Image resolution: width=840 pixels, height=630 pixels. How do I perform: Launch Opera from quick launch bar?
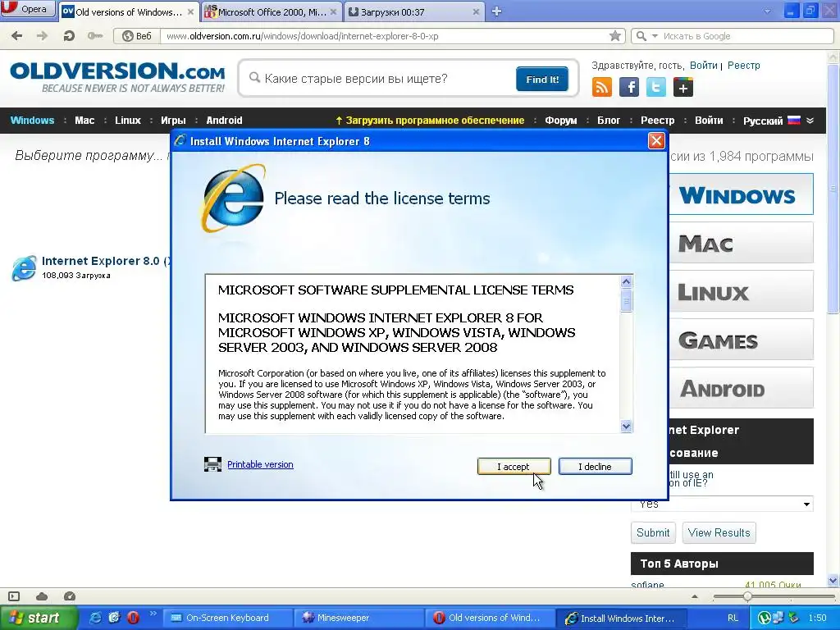[x=133, y=618]
